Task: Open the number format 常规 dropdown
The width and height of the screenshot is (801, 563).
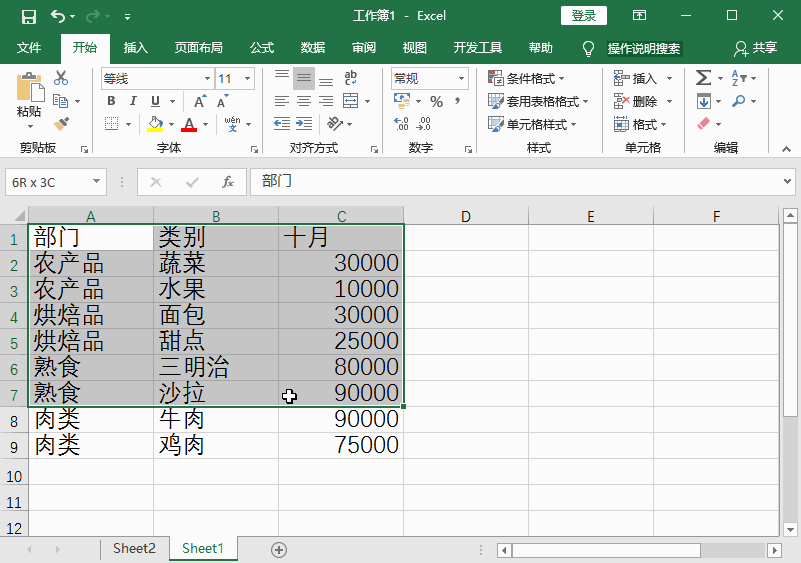Action: click(x=461, y=79)
